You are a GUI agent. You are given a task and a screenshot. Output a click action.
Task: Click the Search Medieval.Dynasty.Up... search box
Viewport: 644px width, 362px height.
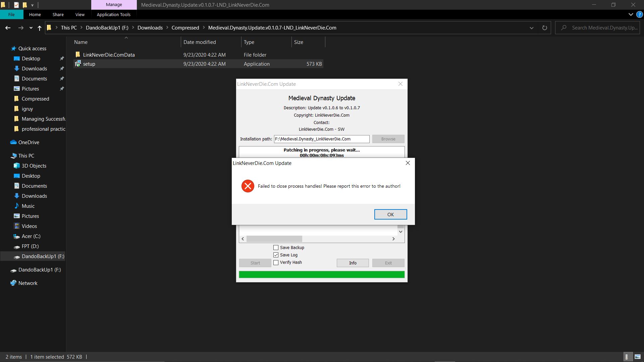pyautogui.click(x=598, y=28)
